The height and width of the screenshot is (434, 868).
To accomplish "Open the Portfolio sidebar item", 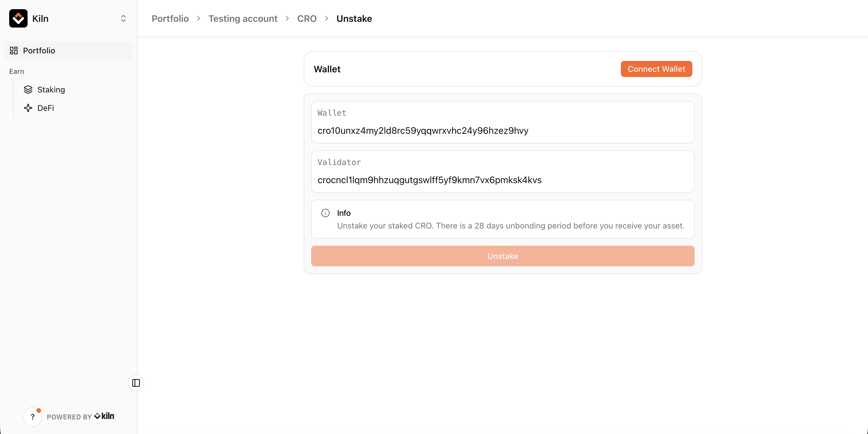I will 39,51.
